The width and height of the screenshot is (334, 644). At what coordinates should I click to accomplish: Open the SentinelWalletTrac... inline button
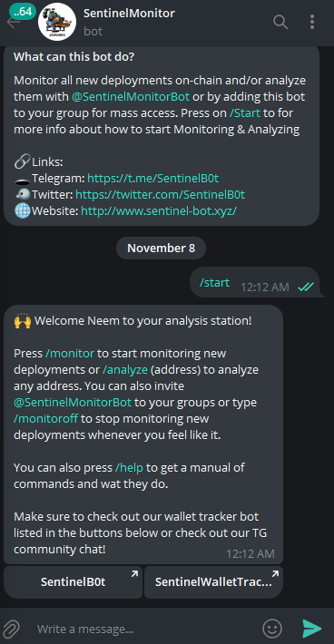[213, 582]
